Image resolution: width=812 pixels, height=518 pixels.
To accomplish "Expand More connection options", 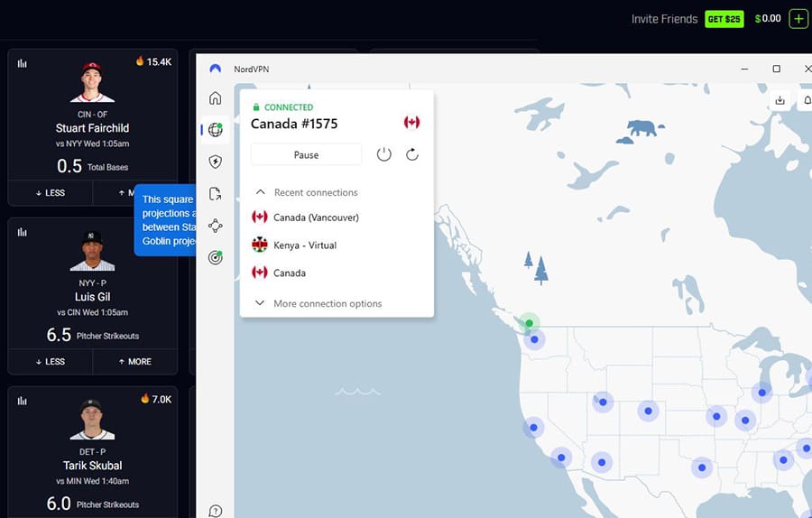I will coord(318,303).
